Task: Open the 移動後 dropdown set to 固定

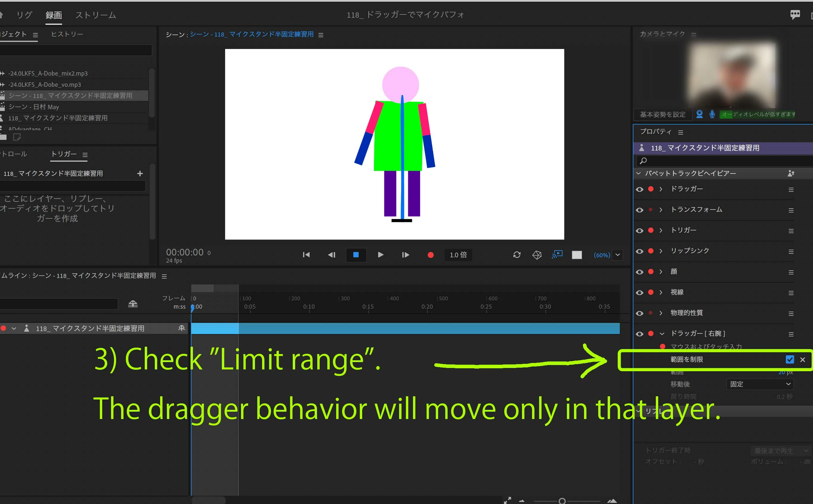Action: (x=759, y=384)
